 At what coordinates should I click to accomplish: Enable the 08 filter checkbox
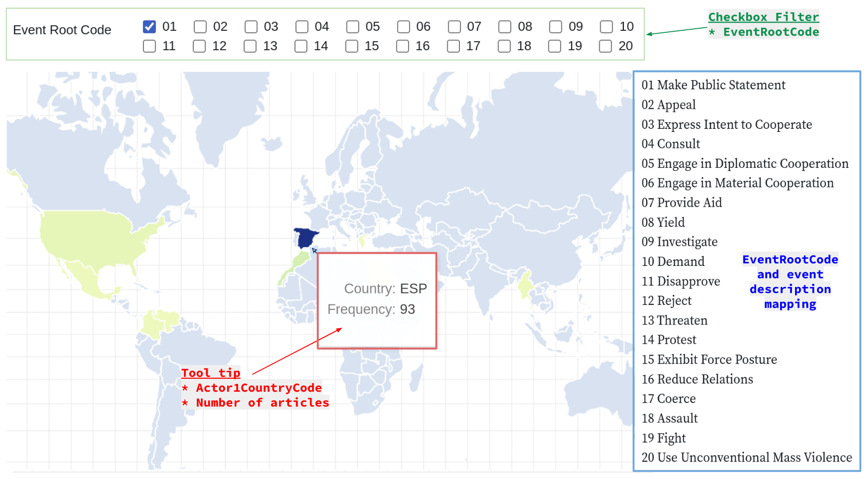[505, 27]
